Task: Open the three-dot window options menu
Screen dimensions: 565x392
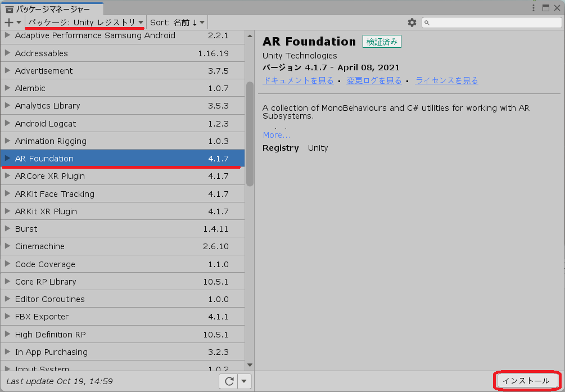Action: pyautogui.click(x=534, y=8)
